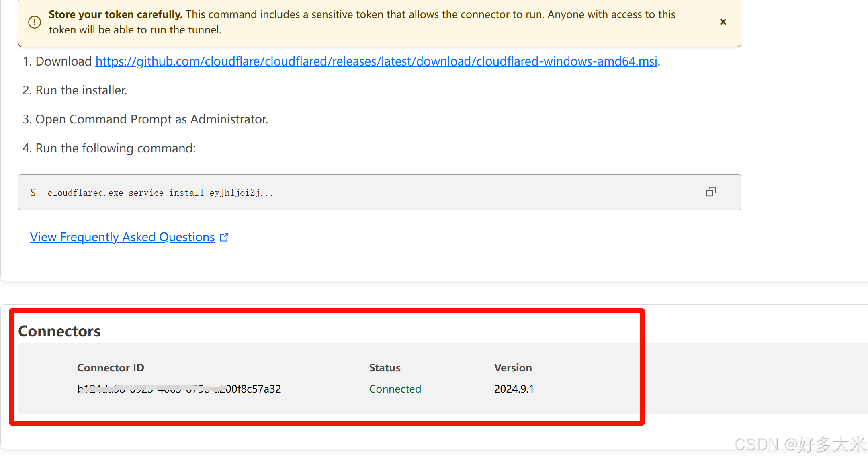Click the dollar sign prompt symbol
The height and width of the screenshot is (459, 868).
[x=33, y=193]
